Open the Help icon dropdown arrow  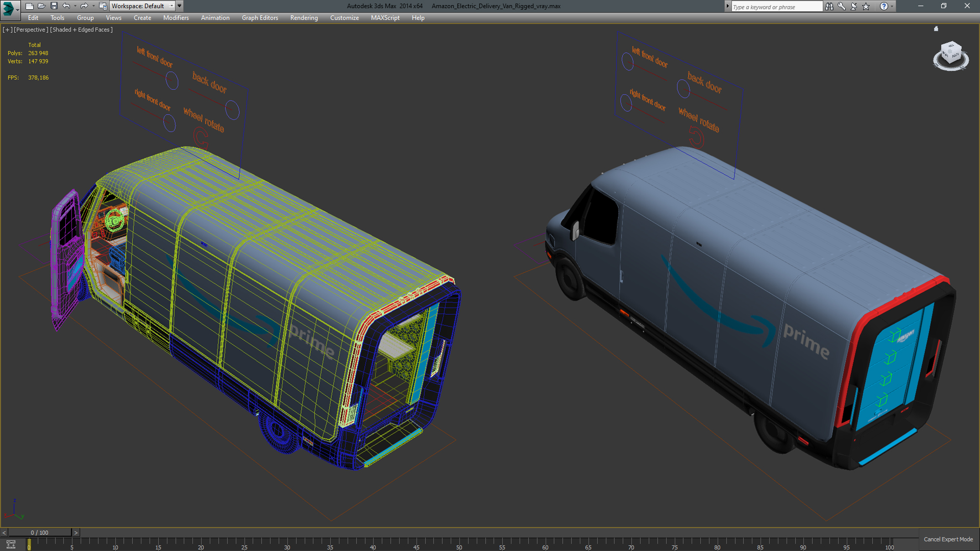click(x=892, y=6)
